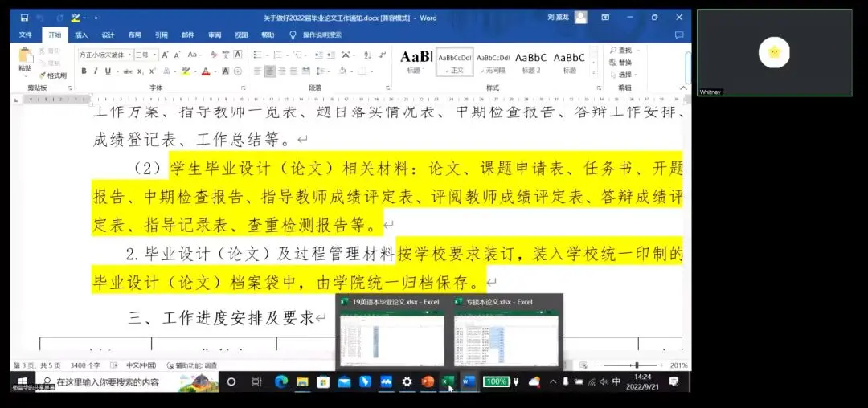
Task: Apply the 无间隔 no spacing style
Action: point(493,62)
